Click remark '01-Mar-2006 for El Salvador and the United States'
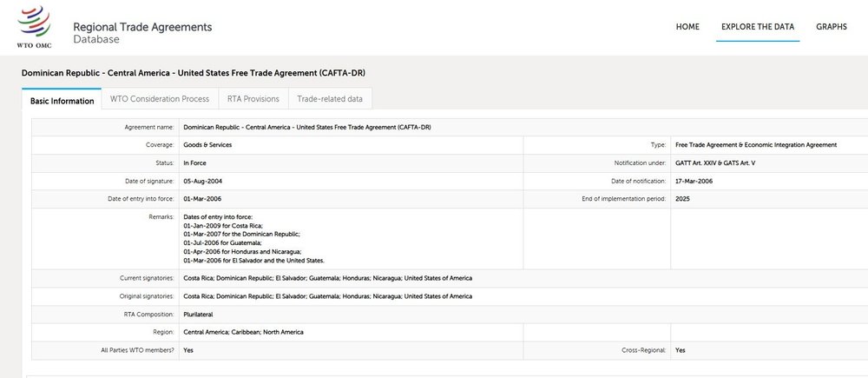Image resolution: width=868 pixels, height=378 pixels. click(x=254, y=261)
